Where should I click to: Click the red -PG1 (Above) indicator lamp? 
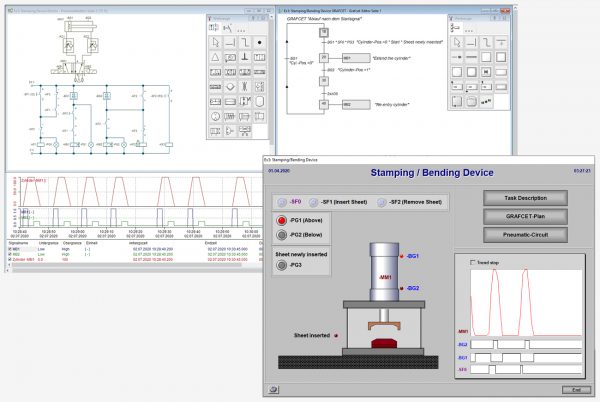[x=282, y=220]
